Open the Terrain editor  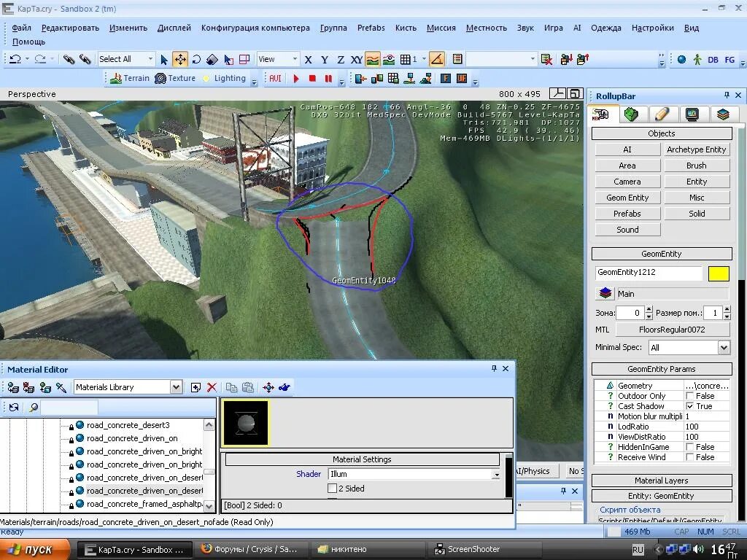tap(130, 79)
